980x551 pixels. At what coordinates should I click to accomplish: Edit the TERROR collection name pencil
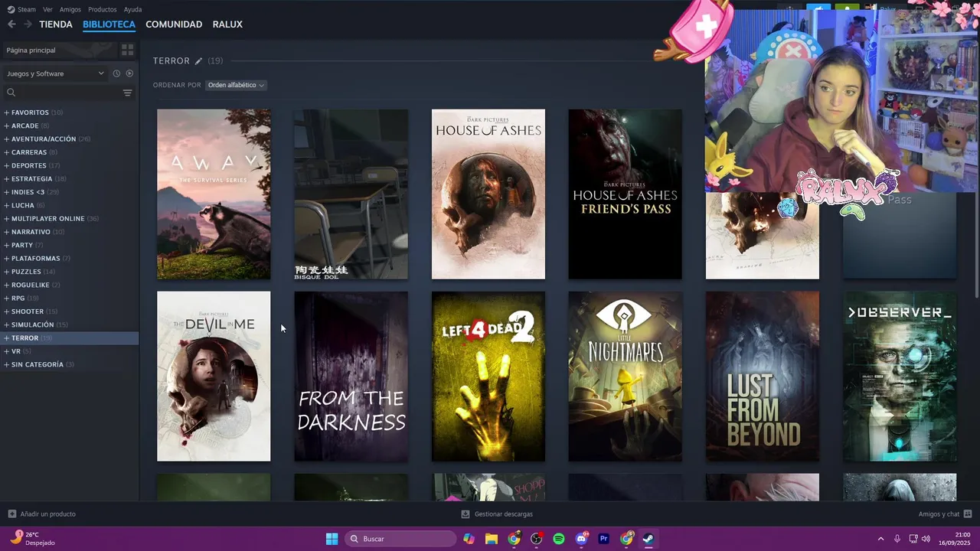pos(198,61)
